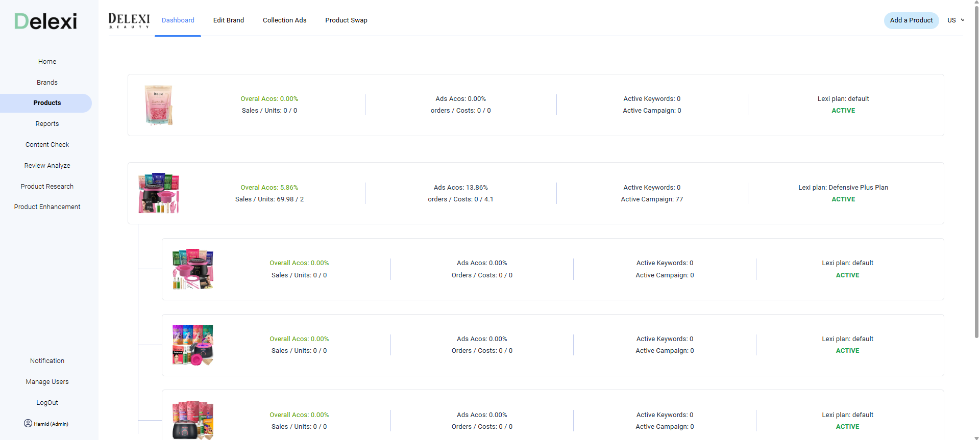The width and height of the screenshot is (980, 440).
Task: Click LogOut in the sidebar
Action: pyautogui.click(x=47, y=403)
